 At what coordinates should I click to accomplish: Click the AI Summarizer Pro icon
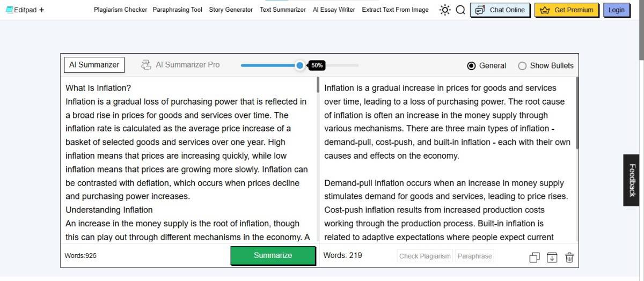coord(146,65)
